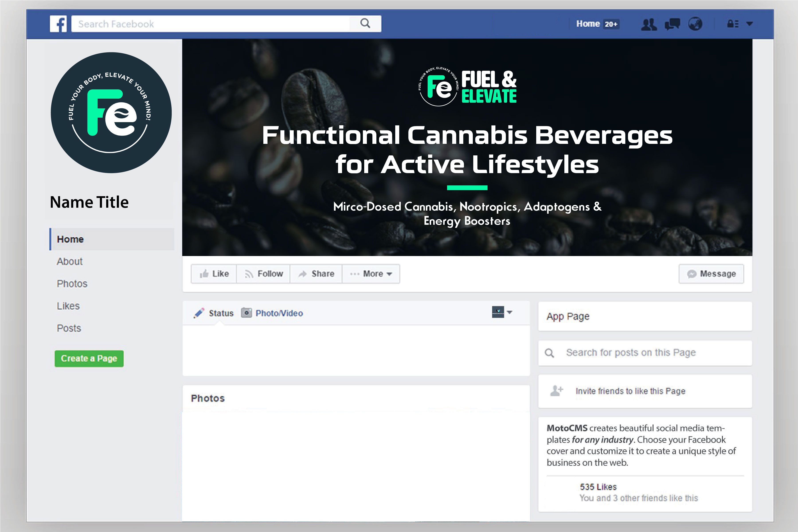Click Invite friends to like this Page
Viewport: 798px width, 532px height.
tap(630, 391)
